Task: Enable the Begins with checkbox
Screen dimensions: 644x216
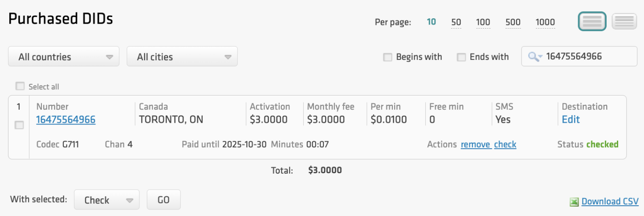Action: (x=388, y=57)
